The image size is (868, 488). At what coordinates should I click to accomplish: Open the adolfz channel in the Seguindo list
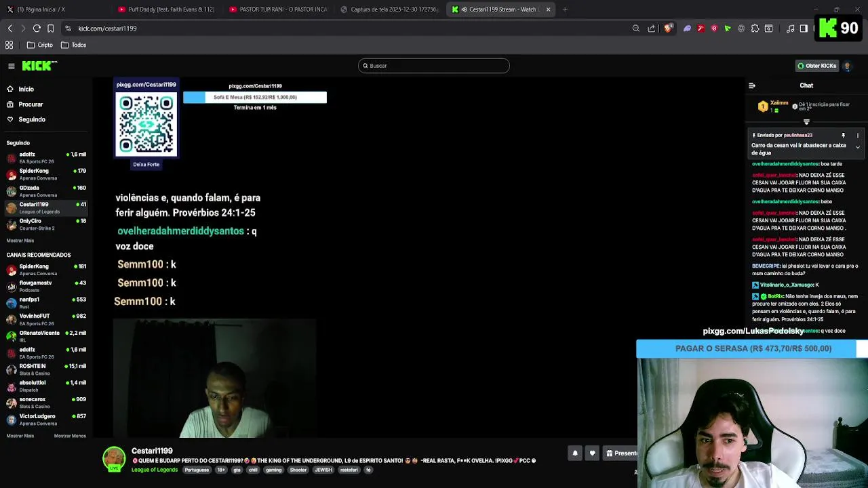click(46, 157)
